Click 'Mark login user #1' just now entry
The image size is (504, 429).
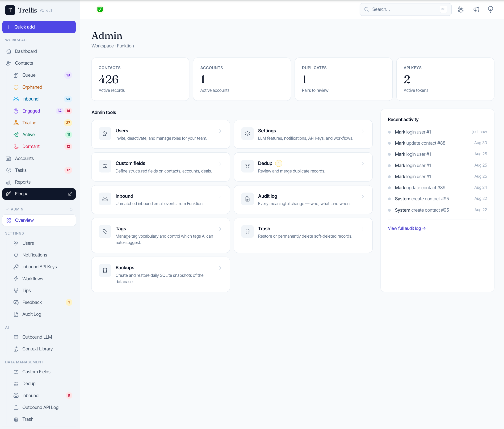coord(437,132)
